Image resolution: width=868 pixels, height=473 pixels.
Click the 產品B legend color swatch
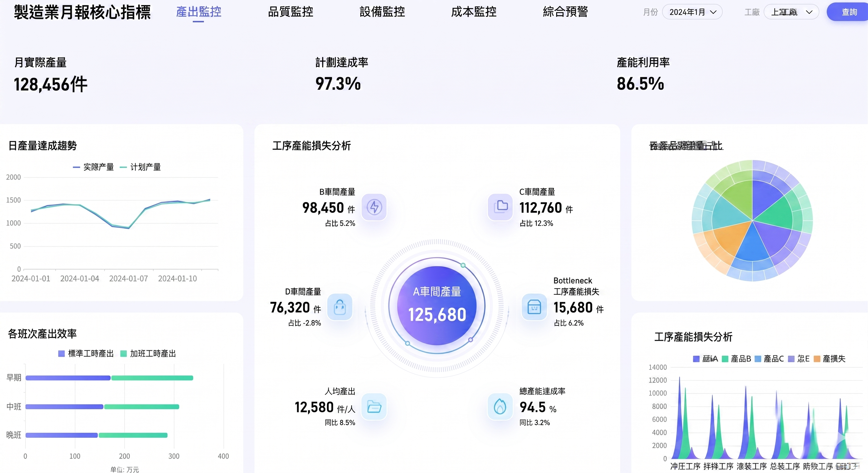[725, 359]
